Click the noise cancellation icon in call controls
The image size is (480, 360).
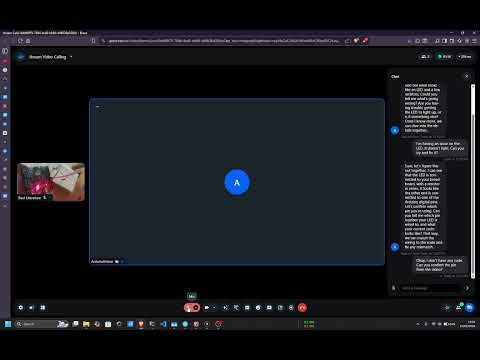click(x=225, y=308)
